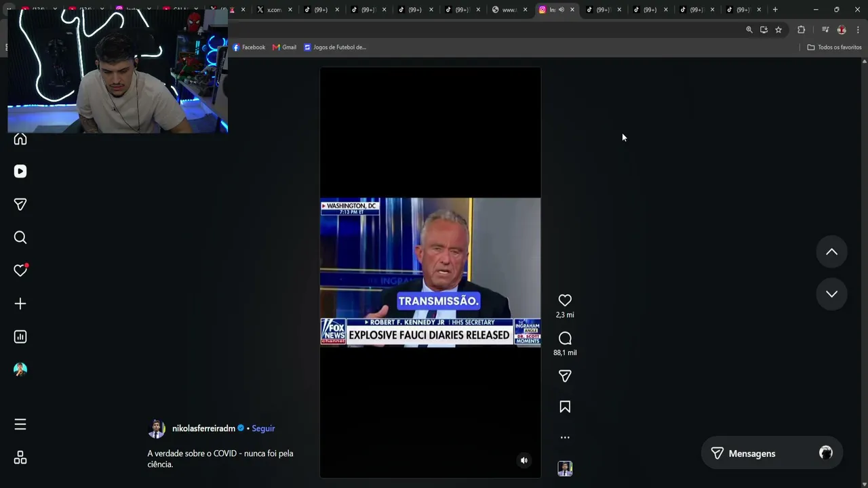Open the nikolasferreiradm profile link
The height and width of the screenshot is (488, 868).
pyautogui.click(x=203, y=428)
